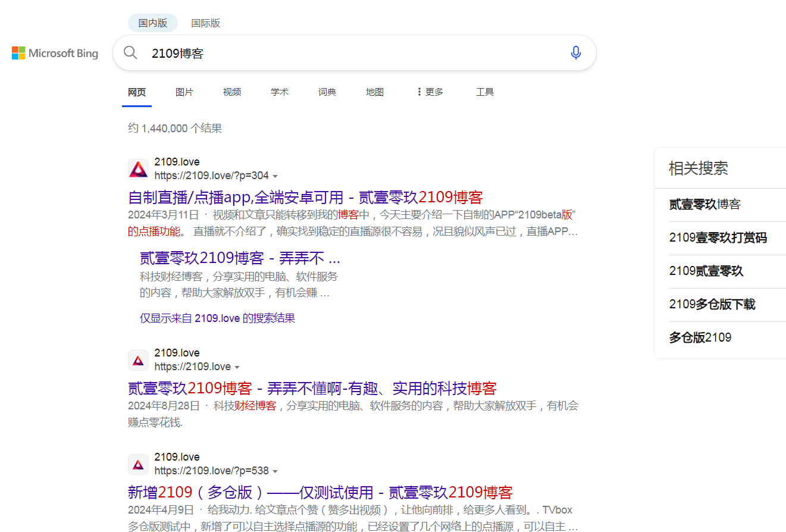Switch to 国际版 search mode
The image size is (786, 532).
pyautogui.click(x=205, y=23)
